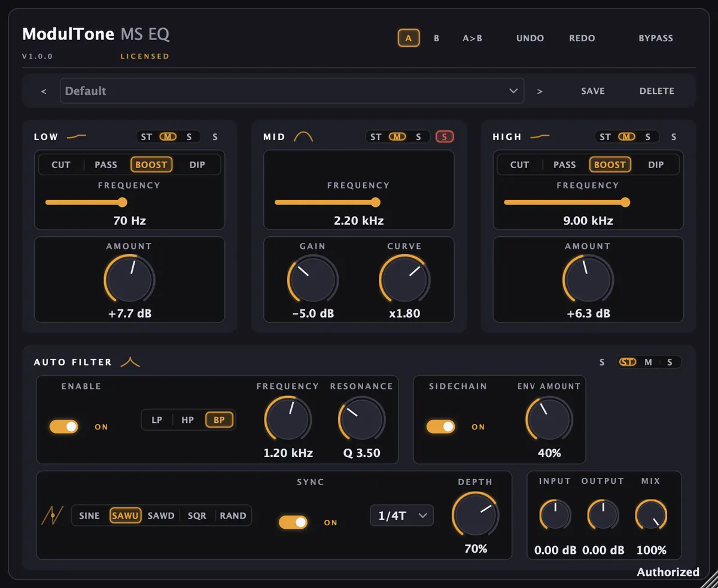Image resolution: width=718 pixels, height=588 pixels.
Task: Click the LOW band shelf curve icon
Action: tap(76, 136)
